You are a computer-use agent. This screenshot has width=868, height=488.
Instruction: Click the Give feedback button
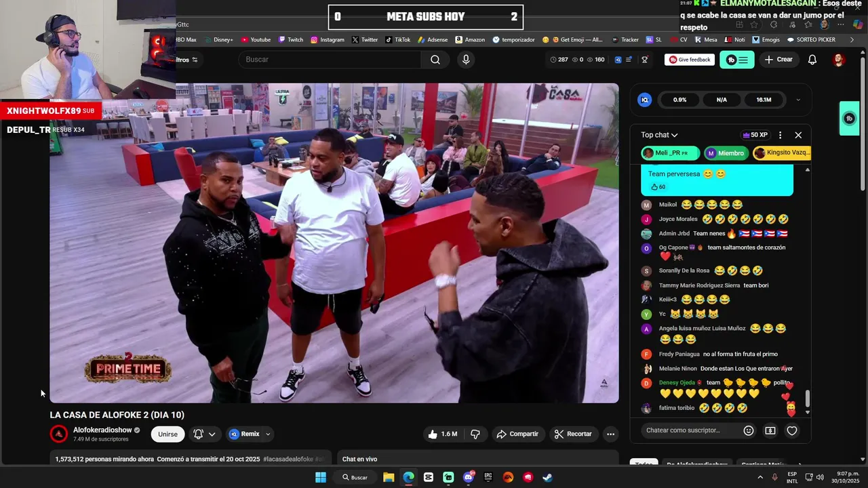(690, 60)
